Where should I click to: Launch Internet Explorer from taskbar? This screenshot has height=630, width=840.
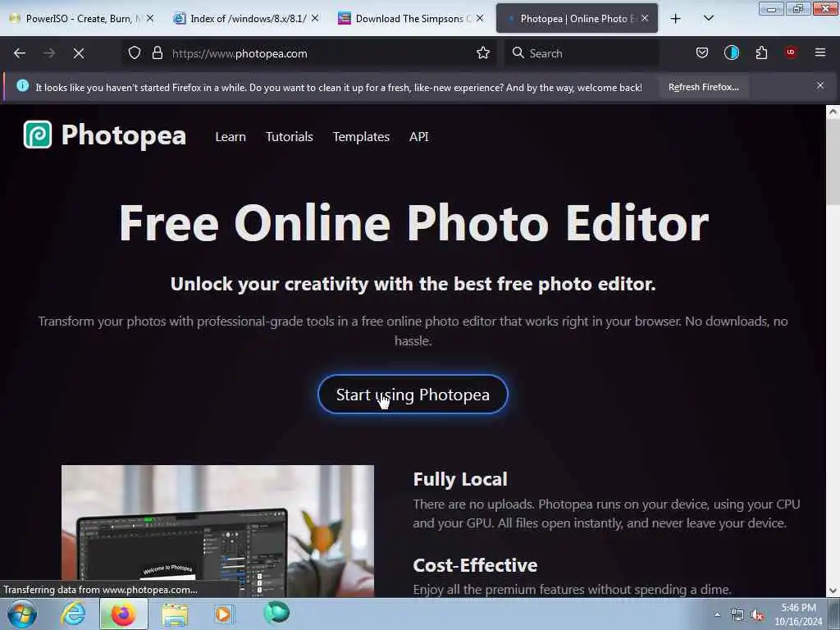coord(73,614)
